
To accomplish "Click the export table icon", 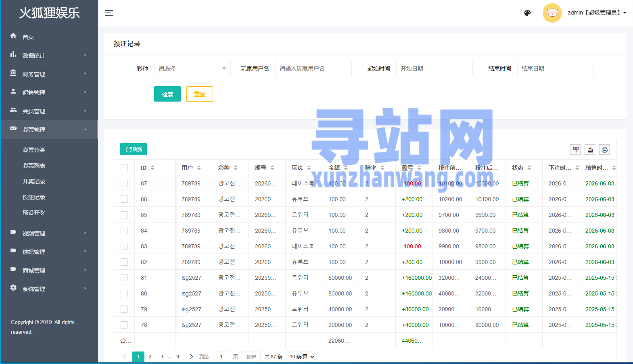I will 590,150.
